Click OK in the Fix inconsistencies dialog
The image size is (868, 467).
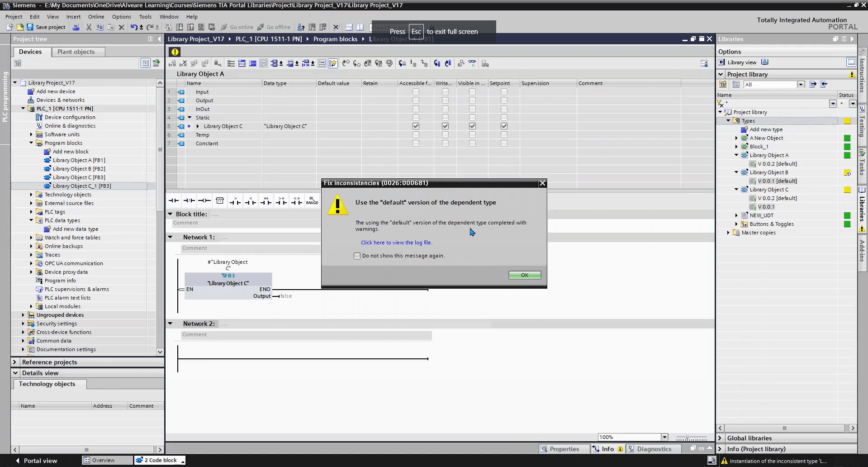pos(524,275)
